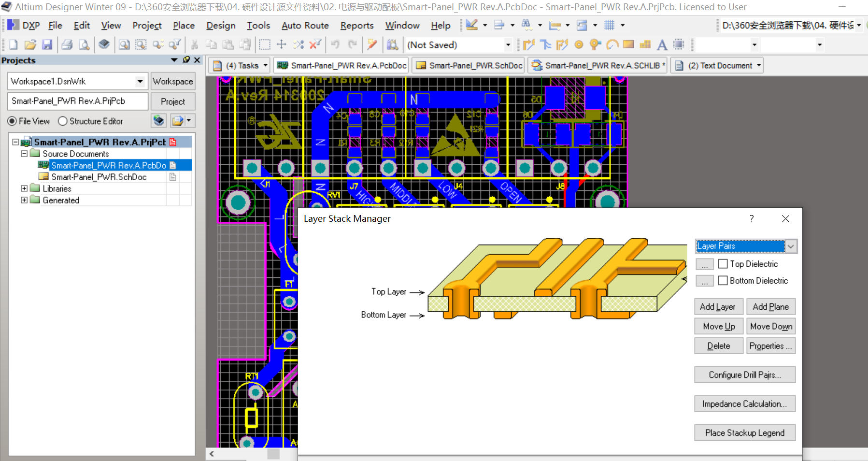Click the undo arrow icon
Viewport: 868px width, 461px height.
(x=335, y=45)
